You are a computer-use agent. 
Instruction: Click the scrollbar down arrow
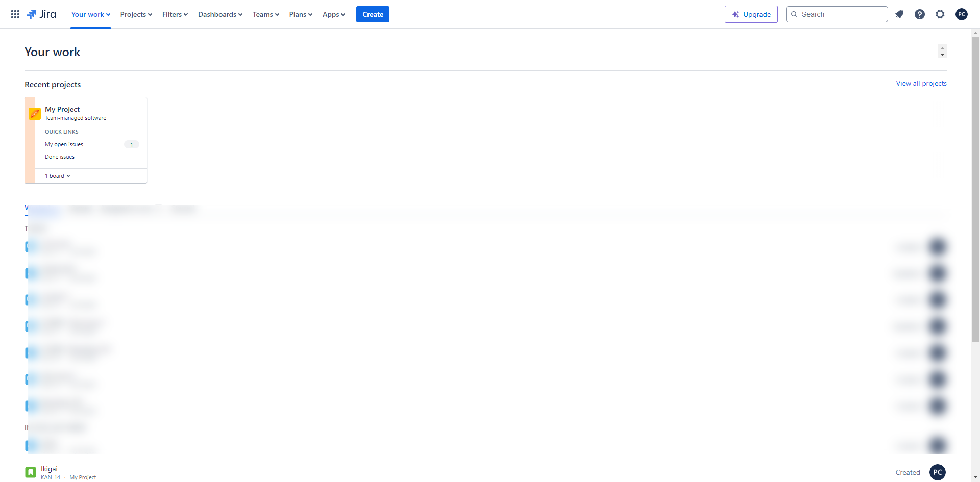click(975, 478)
